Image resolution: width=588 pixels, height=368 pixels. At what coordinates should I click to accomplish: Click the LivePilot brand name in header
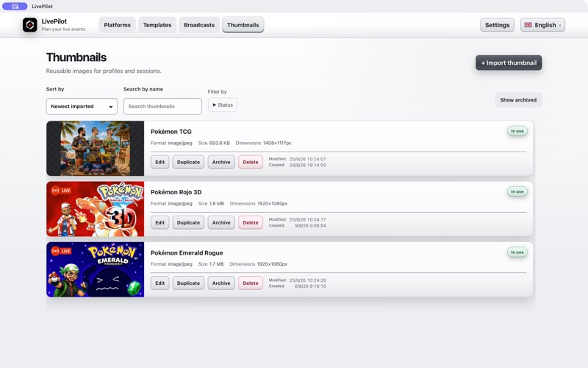(54, 21)
